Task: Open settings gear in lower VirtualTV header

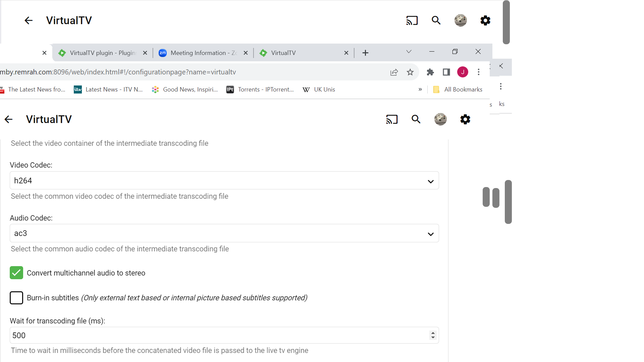Action: point(465,119)
